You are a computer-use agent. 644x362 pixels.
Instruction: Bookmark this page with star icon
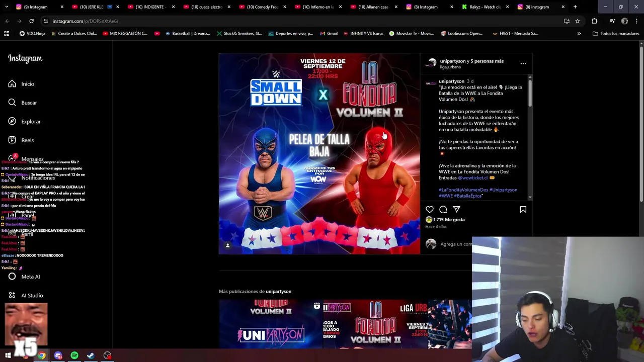(578, 21)
